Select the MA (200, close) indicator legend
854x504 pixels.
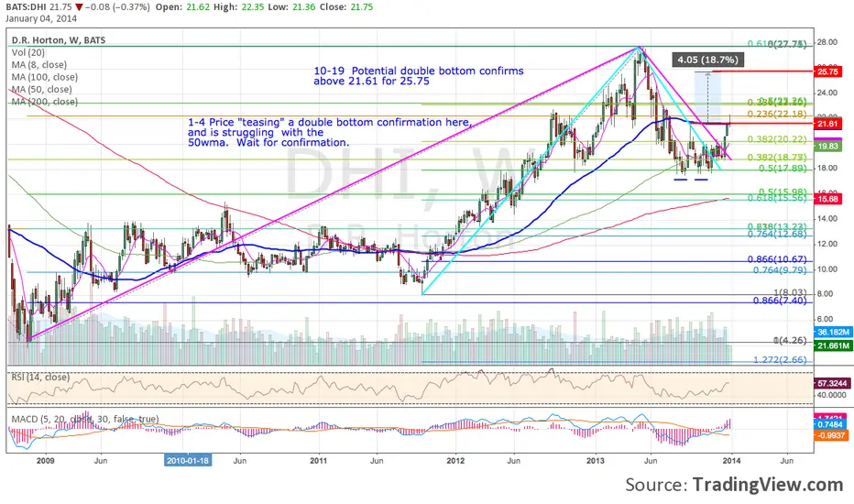[45, 102]
